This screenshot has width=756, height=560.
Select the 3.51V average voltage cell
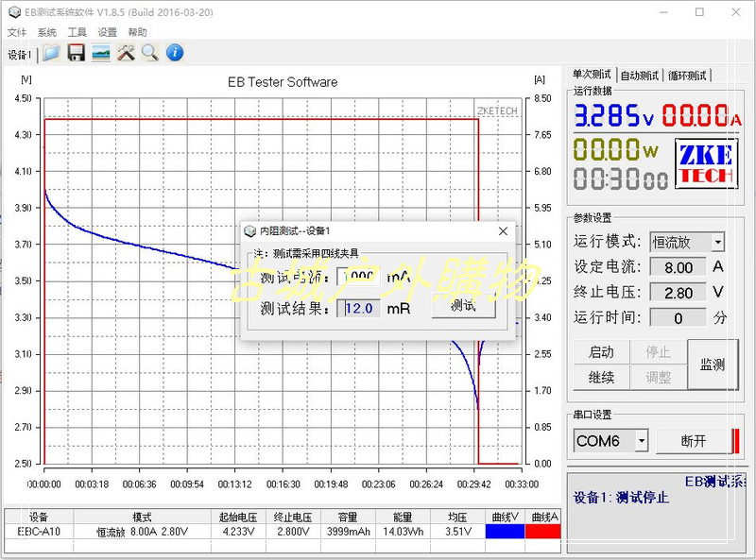coord(458,532)
